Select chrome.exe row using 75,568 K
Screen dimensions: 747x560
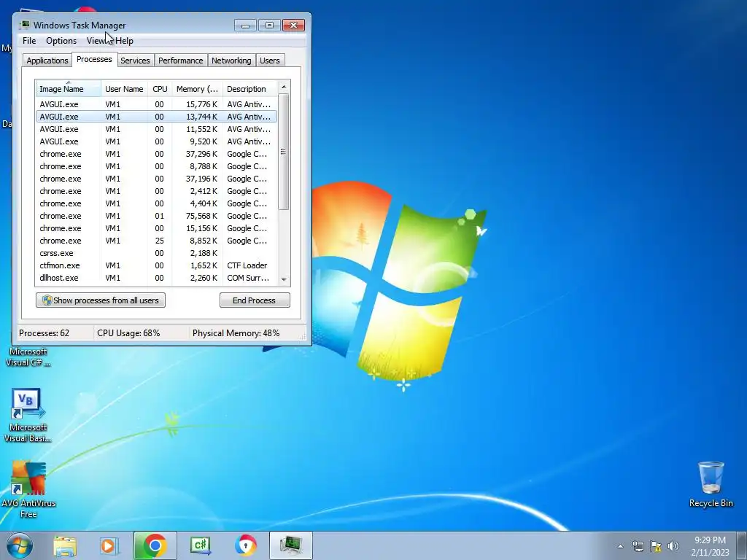pos(156,216)
